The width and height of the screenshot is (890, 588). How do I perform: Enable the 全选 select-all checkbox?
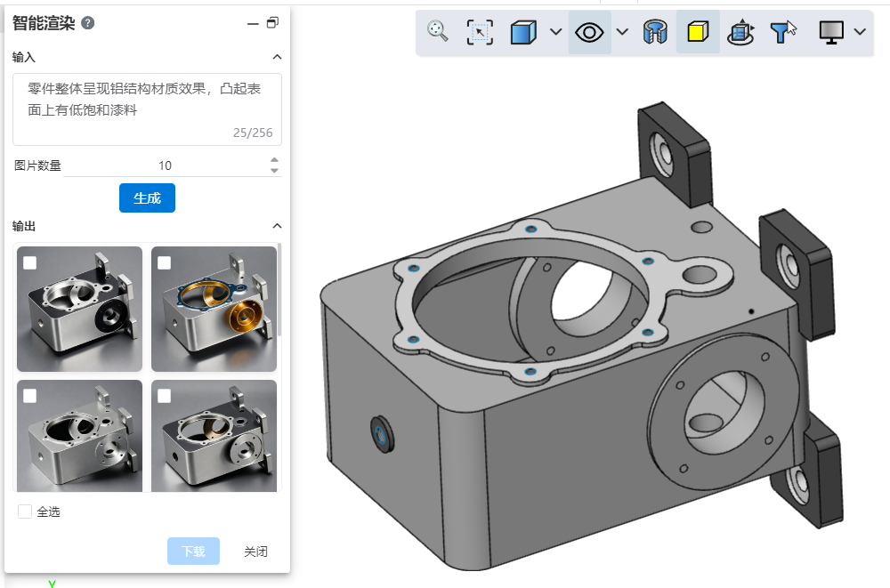pos(26,511)
